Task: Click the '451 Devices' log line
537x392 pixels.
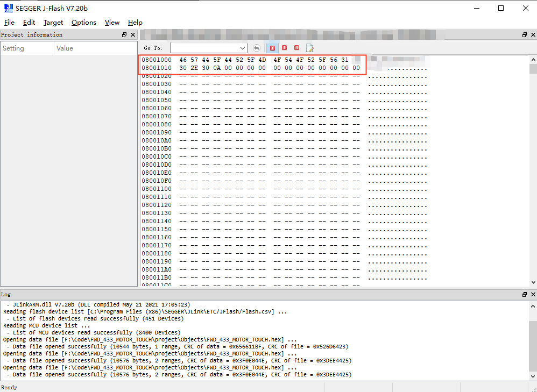Action: [95, 318]
